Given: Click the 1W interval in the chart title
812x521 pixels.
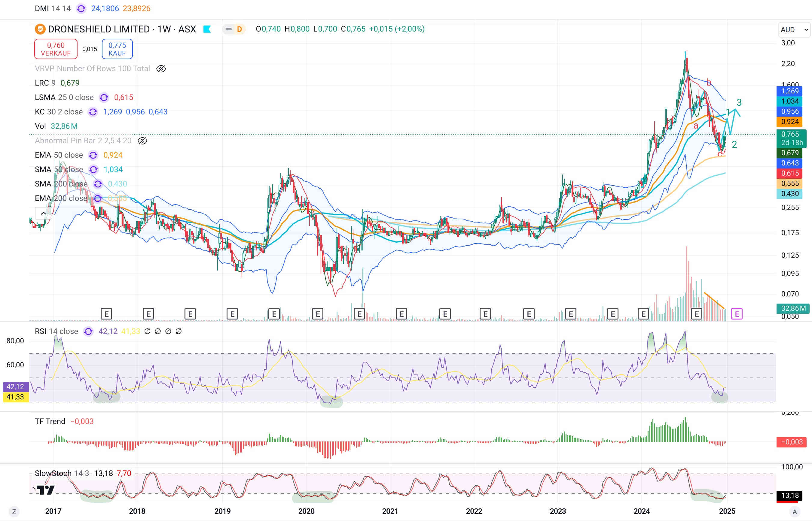Looking at the screenshot, I should (164, 29).
